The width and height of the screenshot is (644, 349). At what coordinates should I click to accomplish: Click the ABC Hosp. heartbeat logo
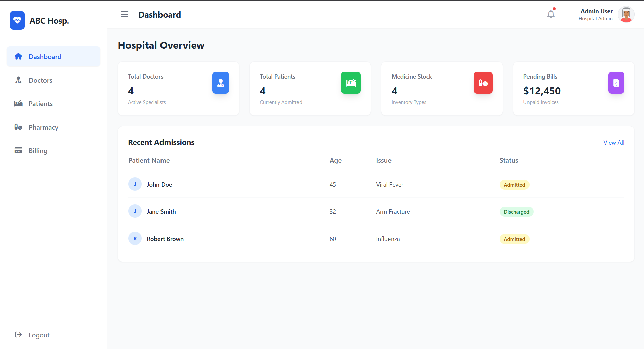click(x=17, y=20)
